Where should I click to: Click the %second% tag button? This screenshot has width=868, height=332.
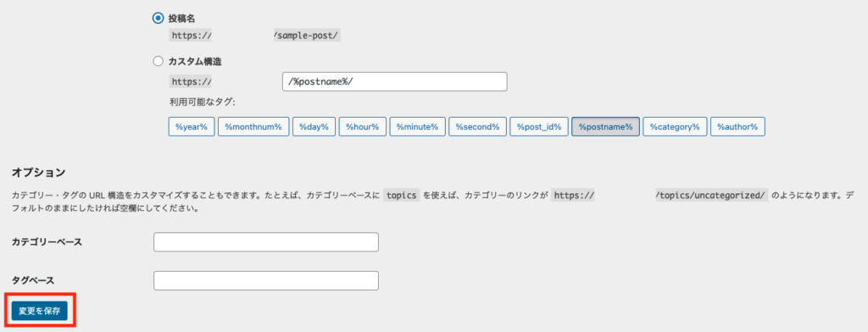[x=477, y=127]
